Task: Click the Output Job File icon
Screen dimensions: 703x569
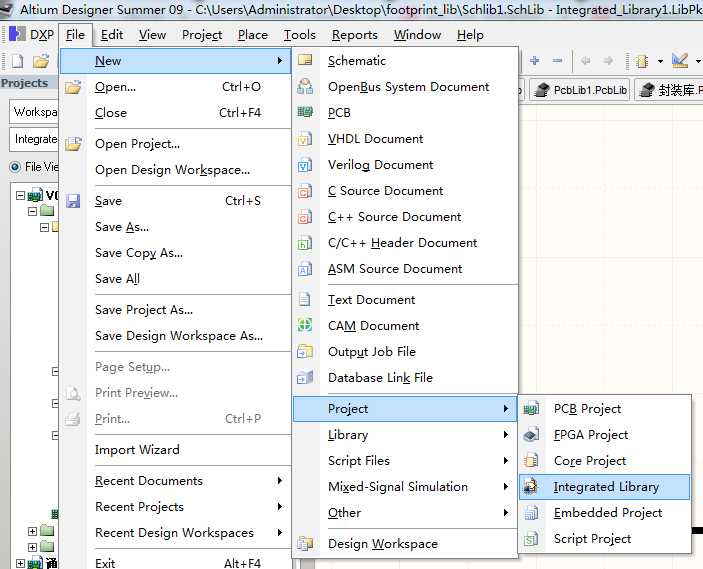Action: point(305,351)
